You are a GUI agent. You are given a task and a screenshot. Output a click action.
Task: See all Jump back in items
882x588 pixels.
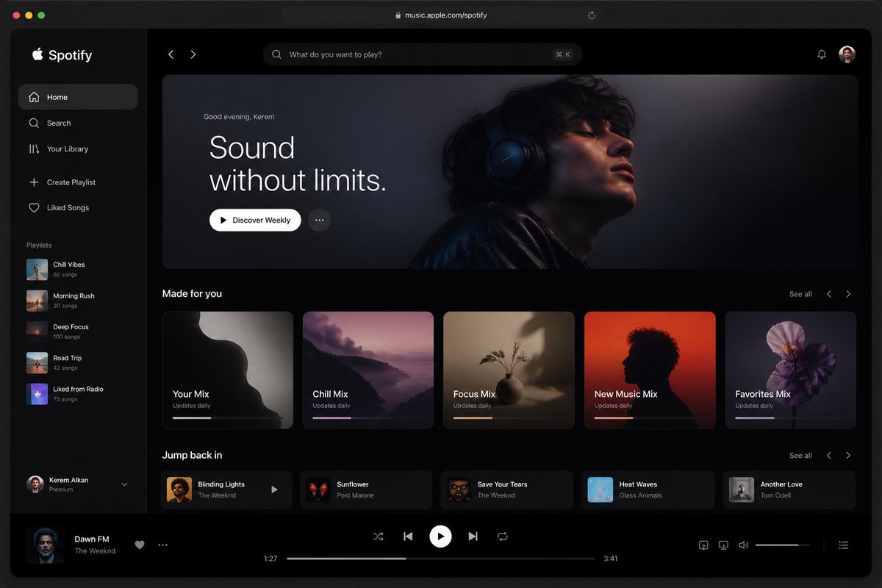(x=800, y=456)
